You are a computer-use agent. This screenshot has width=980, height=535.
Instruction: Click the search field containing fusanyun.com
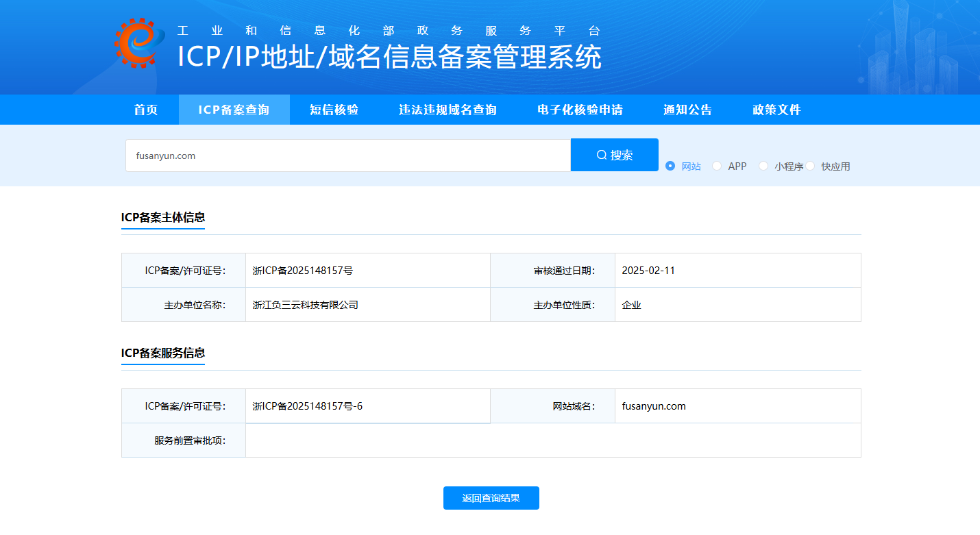(348, 155)
